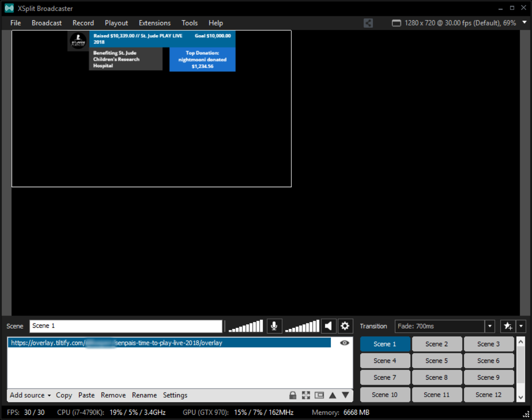532x420 pixels.
Task: Move source down with triangle arrow
Action: pos(345,395)
